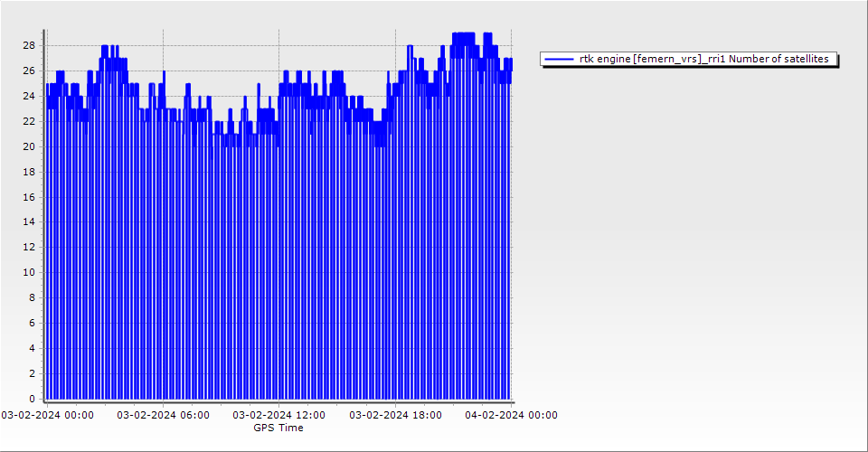
Task: Select the y-axis tick label 10
Action: coord(29,272)
